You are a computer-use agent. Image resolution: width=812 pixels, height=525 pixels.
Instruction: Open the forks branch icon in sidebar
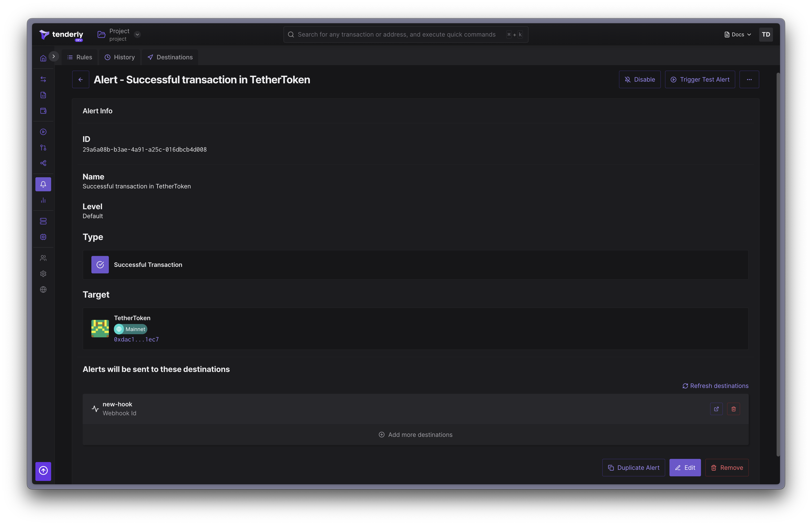(43, 148)
